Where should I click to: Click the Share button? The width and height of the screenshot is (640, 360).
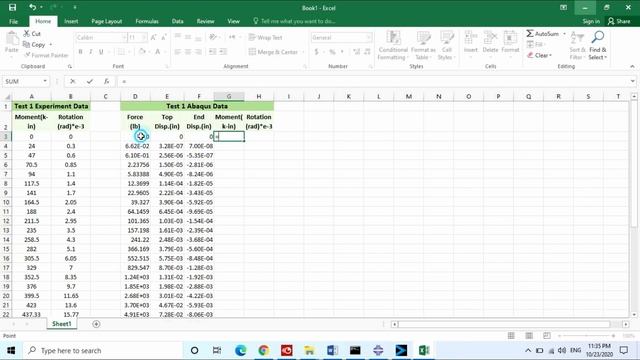619,21
